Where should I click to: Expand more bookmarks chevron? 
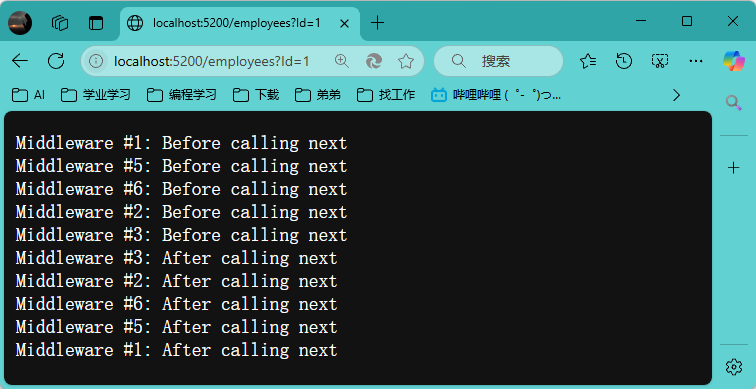(x=676, y=95)
